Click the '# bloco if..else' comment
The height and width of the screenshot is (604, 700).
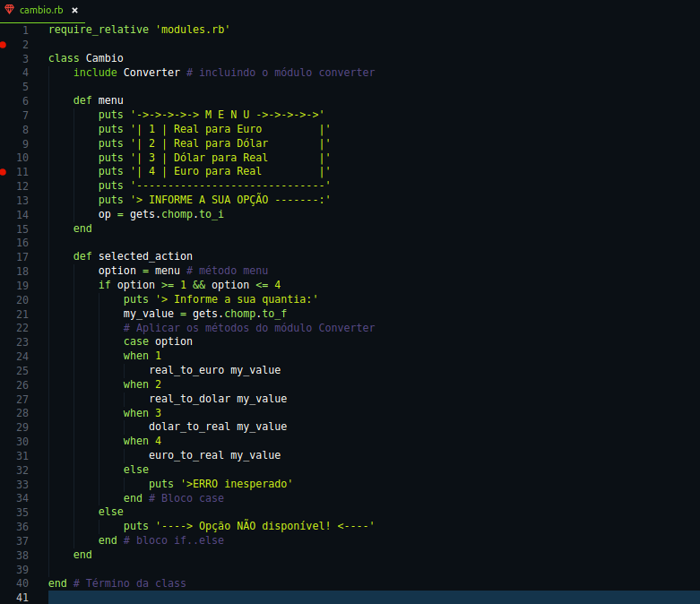[174, 540]
